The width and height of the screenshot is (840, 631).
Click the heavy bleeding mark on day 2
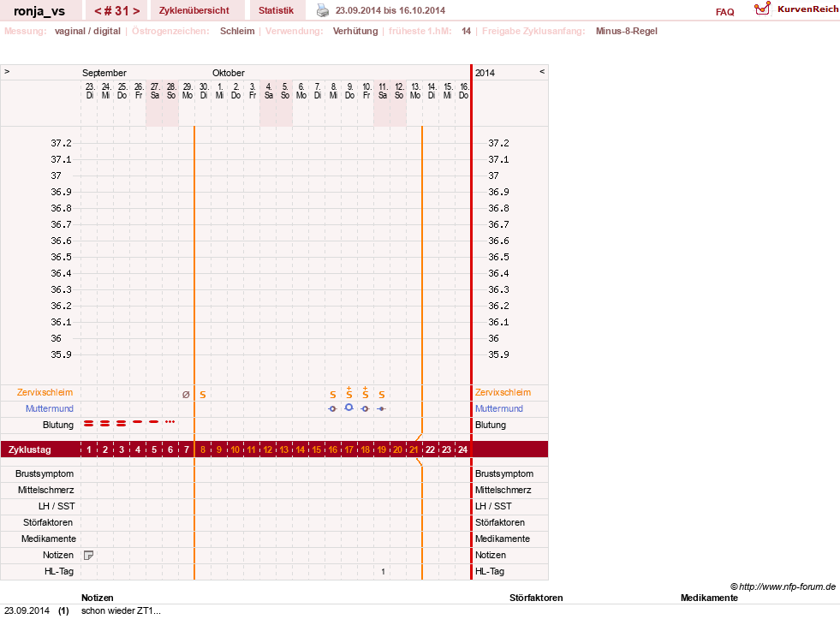105,424
